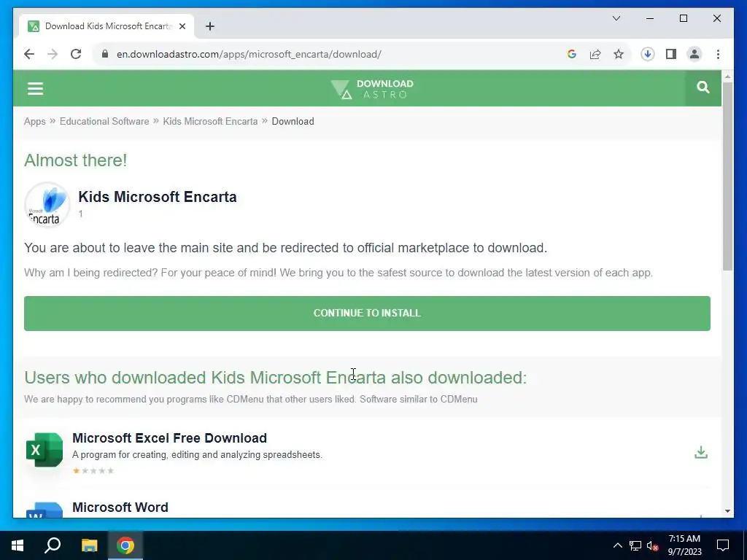
Task: Click the Kids Microsoft Encarta title
Action: [158, 197]
